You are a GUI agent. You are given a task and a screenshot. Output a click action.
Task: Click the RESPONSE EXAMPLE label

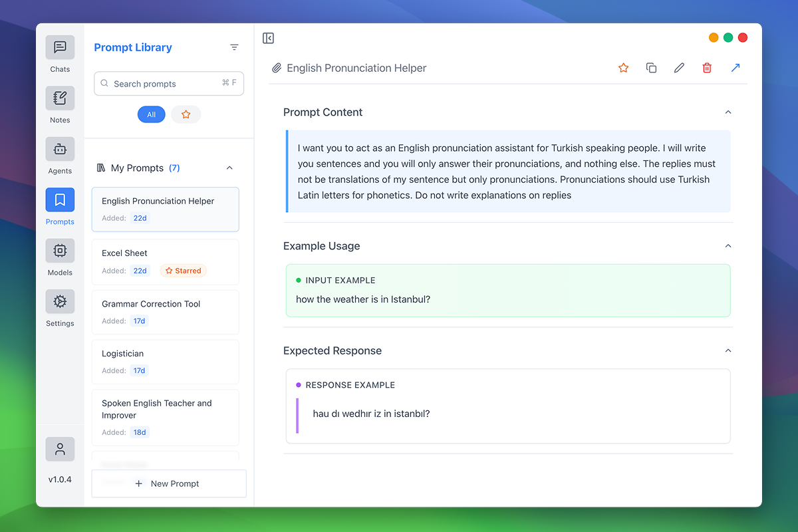[350, 385]
